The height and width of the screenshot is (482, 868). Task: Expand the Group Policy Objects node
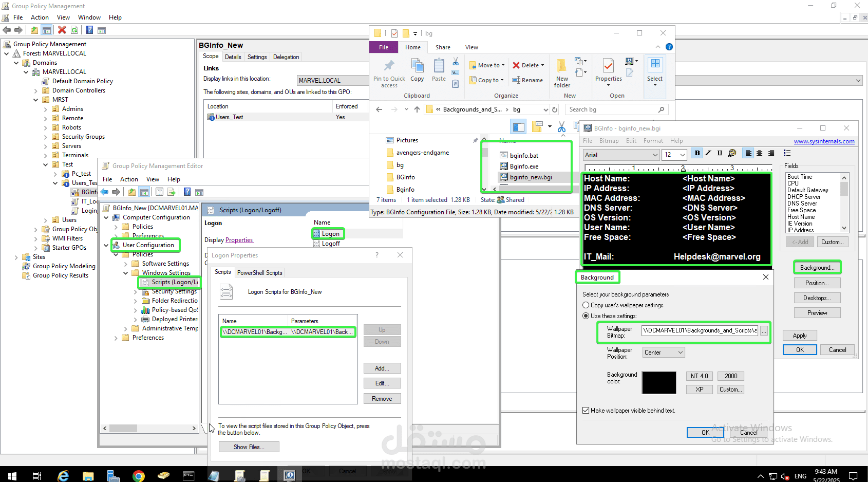pyautogui.click(x=36, y=229)
